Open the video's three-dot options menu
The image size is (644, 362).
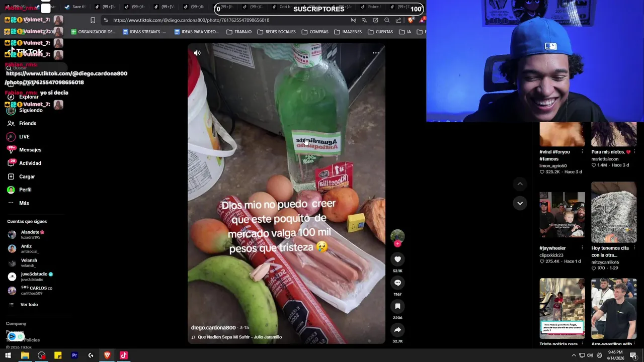point(376,53)
